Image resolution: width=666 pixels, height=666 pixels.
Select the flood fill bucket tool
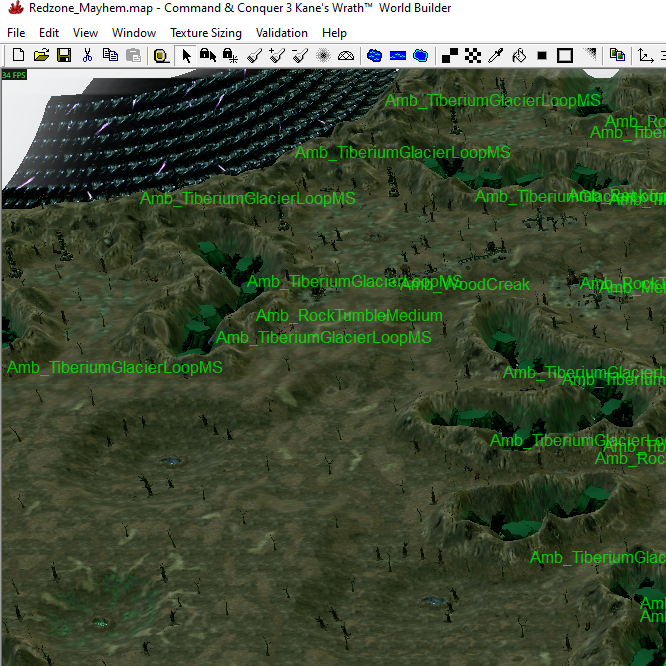[x=519, y=56]
